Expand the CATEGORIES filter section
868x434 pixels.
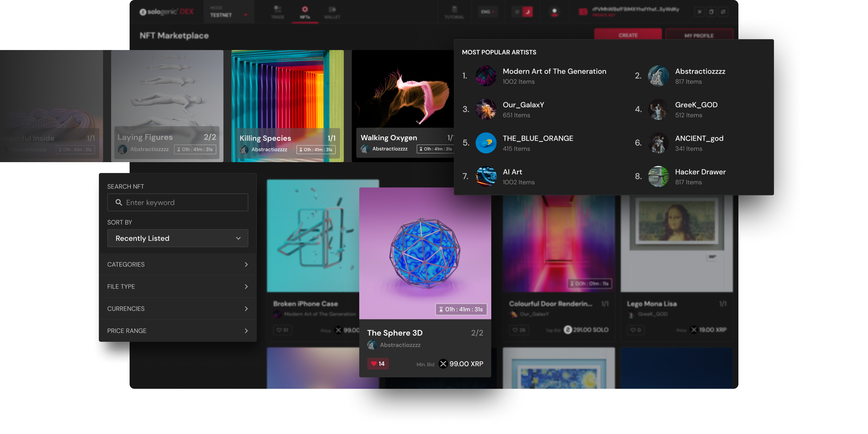[x=177, y=265]
